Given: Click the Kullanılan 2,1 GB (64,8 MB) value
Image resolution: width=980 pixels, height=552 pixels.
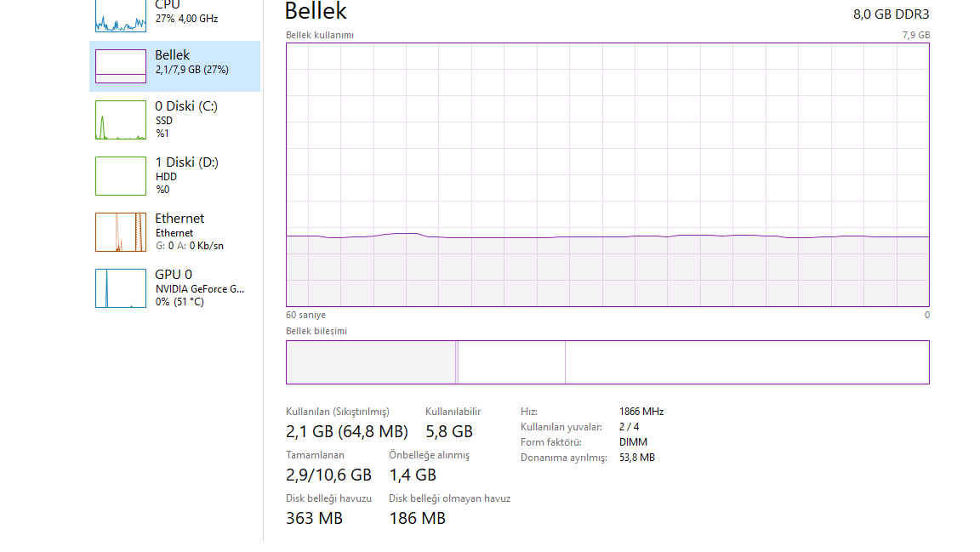Looking at the screenshot, I should click(x=347, y=432).
